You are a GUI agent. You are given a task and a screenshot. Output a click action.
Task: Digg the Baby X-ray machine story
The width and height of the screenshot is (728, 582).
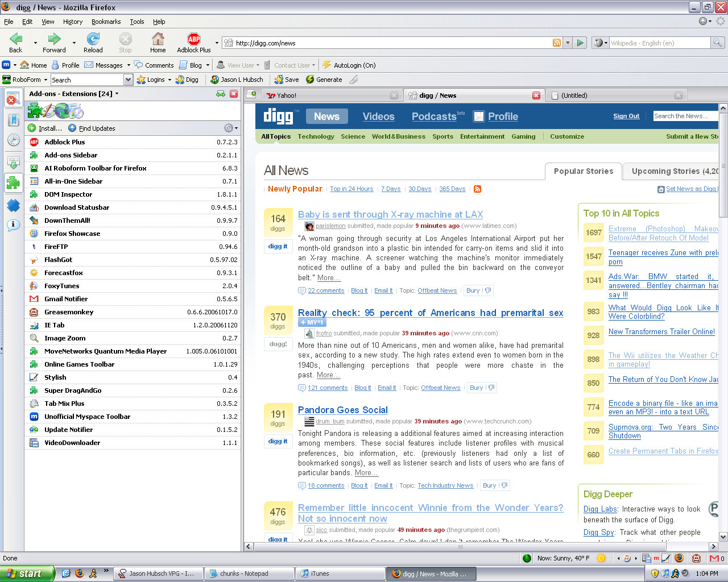(x=278, y=246)
